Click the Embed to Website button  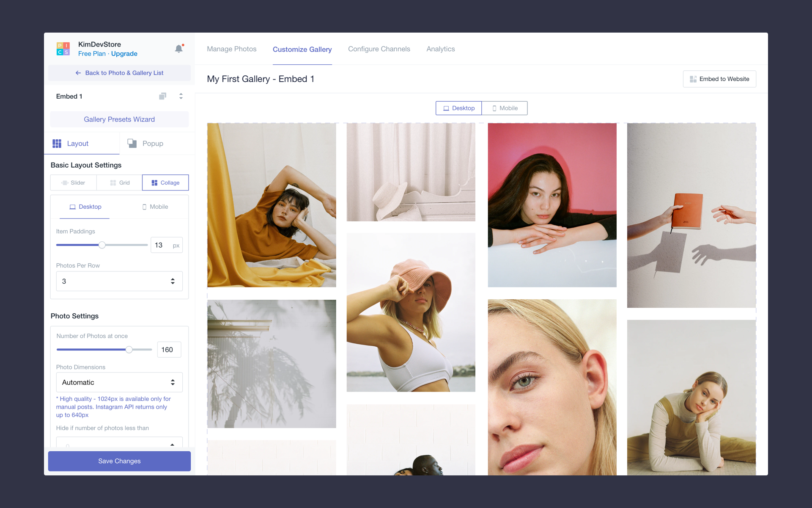click(719, 79)
